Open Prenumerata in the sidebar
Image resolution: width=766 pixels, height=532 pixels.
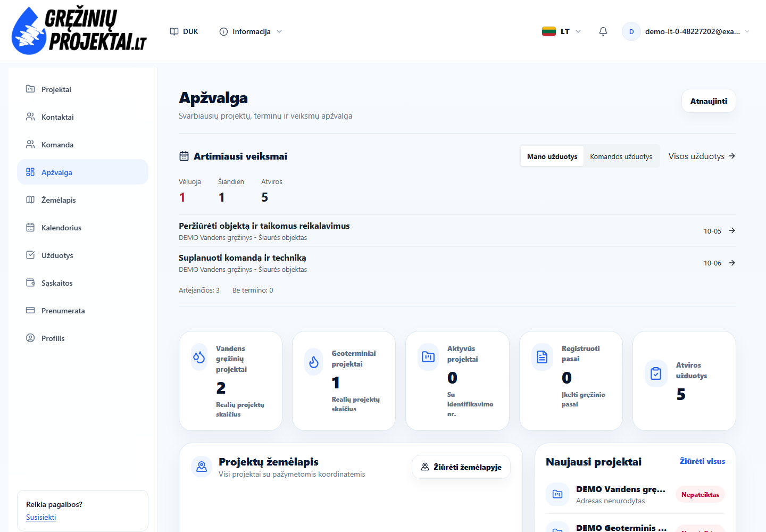tap(82, 311)
